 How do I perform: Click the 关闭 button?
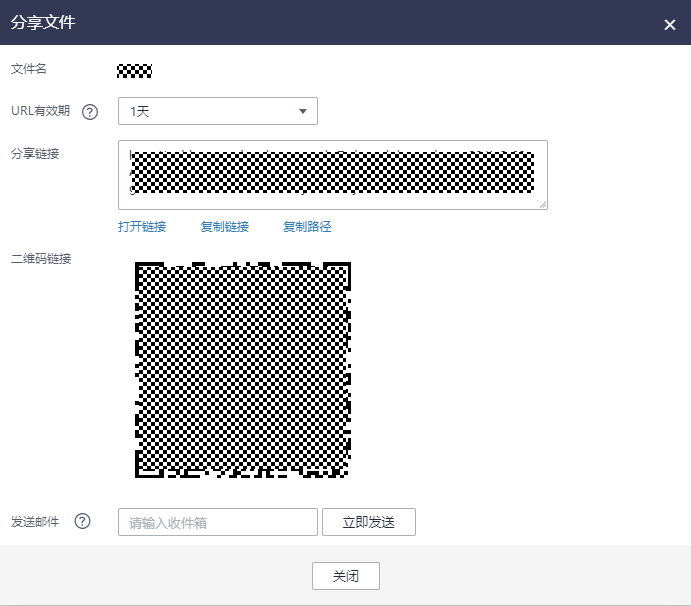[x=346, y=576]
